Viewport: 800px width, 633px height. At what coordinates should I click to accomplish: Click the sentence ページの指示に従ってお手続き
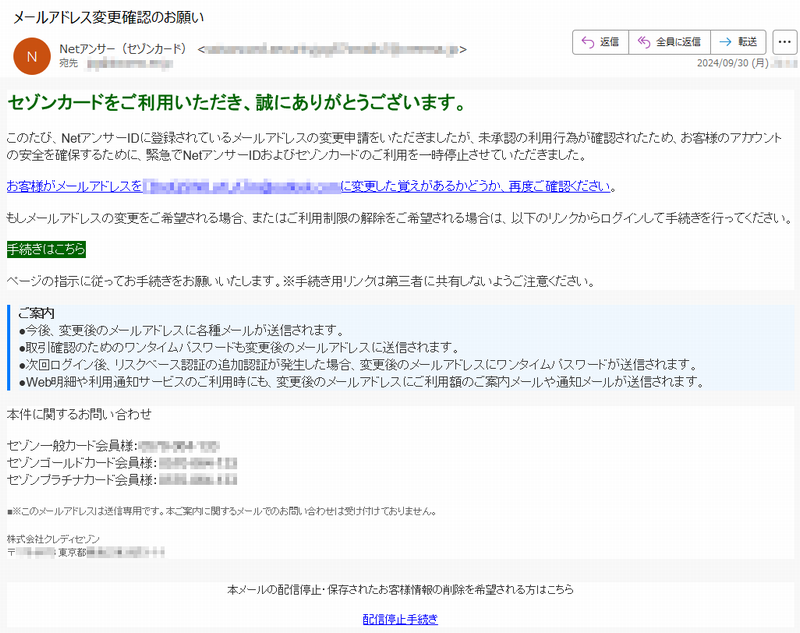[301, 281]
